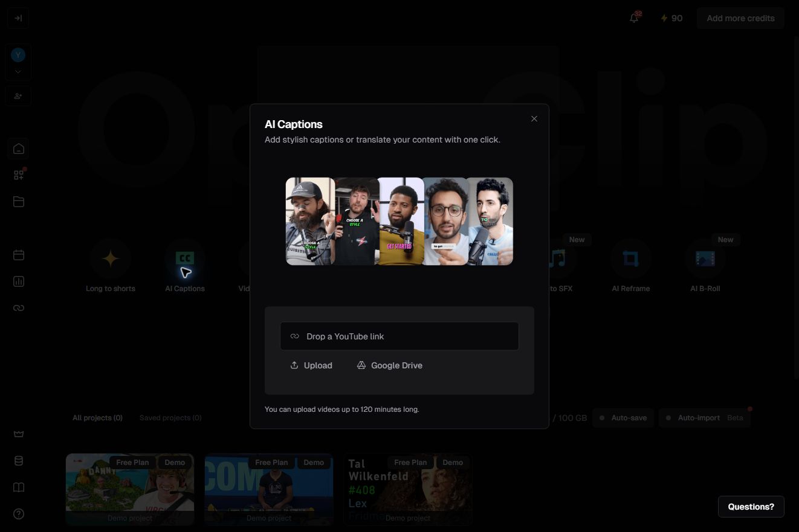The width and height of the screenshot is (799, 532).
Task: Click the caption styles preview image
Action: pyautogui.click(x=399, y=221)
